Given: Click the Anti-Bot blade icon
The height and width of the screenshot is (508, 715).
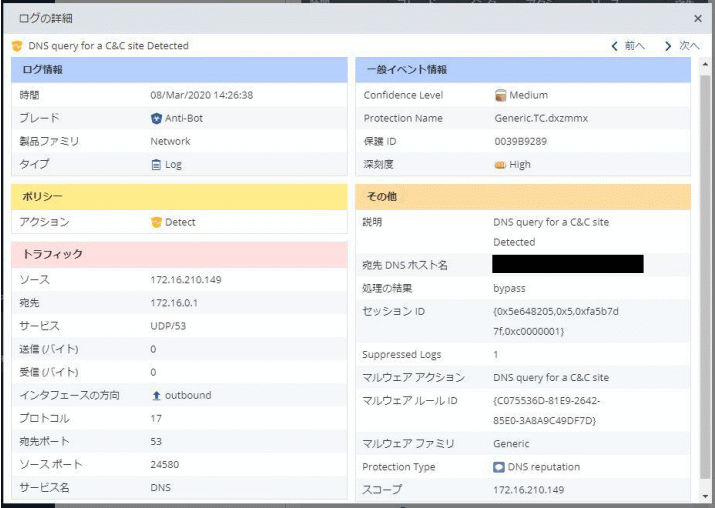Looking at the screenshot, I should [156, 118].
